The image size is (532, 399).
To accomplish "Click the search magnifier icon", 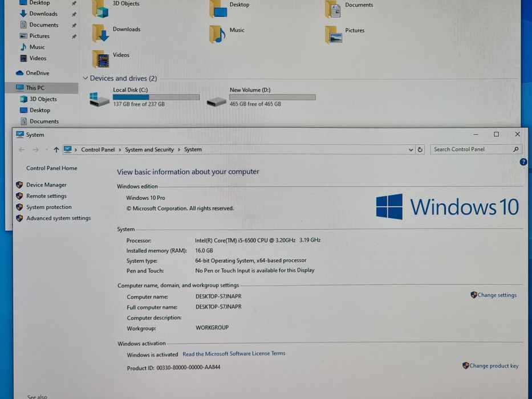I will (515, 149).
